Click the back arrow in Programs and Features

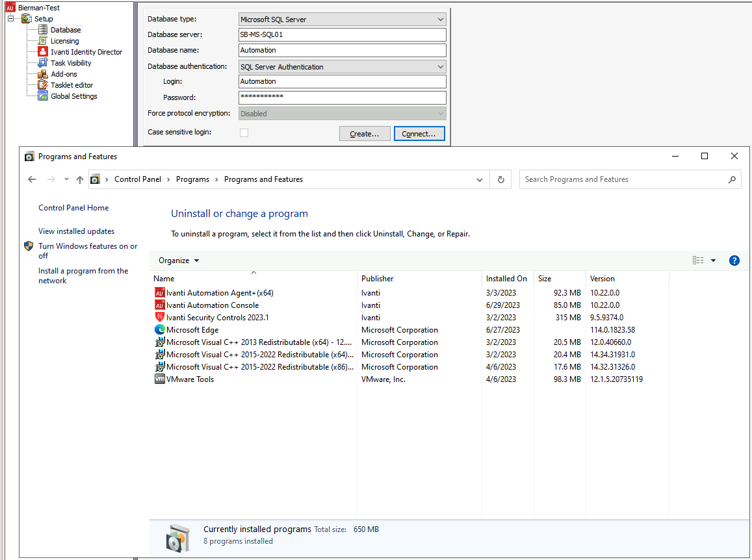pyautogui.click(x=32, y=179)
